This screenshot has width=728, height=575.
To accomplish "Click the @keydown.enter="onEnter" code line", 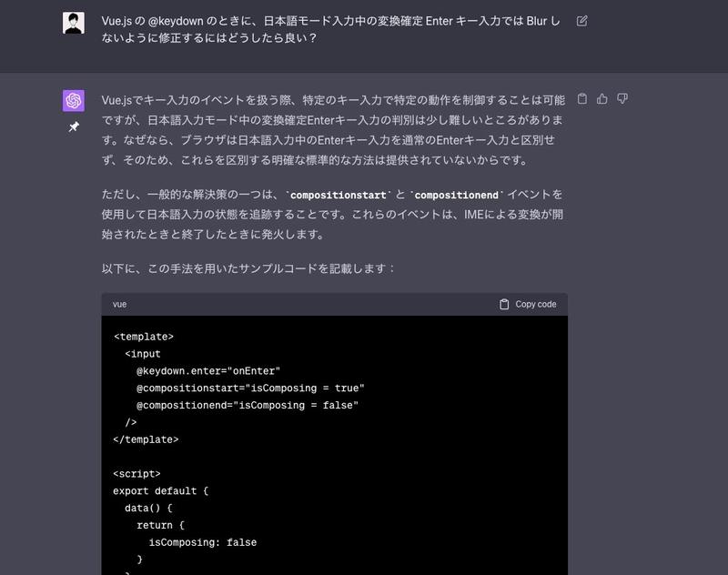I will (208, 371).
